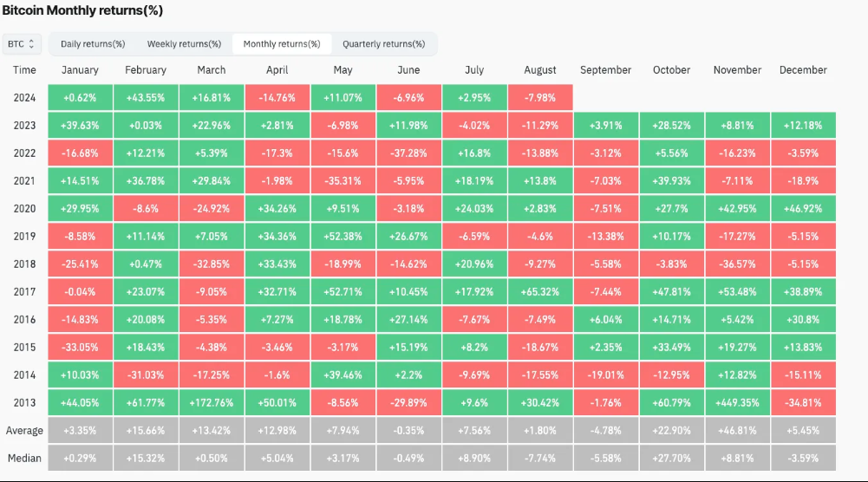The height and width of the screenshot is (482, 868).
Task: Click the January column header
Action: point(80,70)
